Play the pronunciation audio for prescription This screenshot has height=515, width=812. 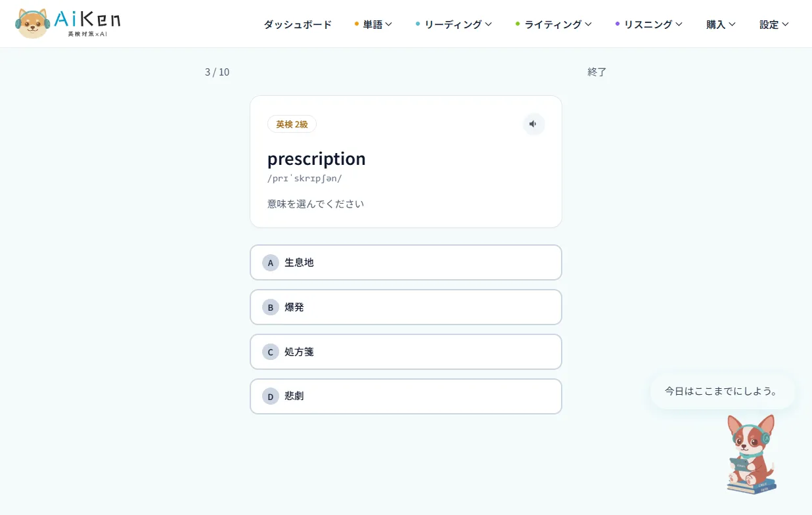click(x=533, y=124)
